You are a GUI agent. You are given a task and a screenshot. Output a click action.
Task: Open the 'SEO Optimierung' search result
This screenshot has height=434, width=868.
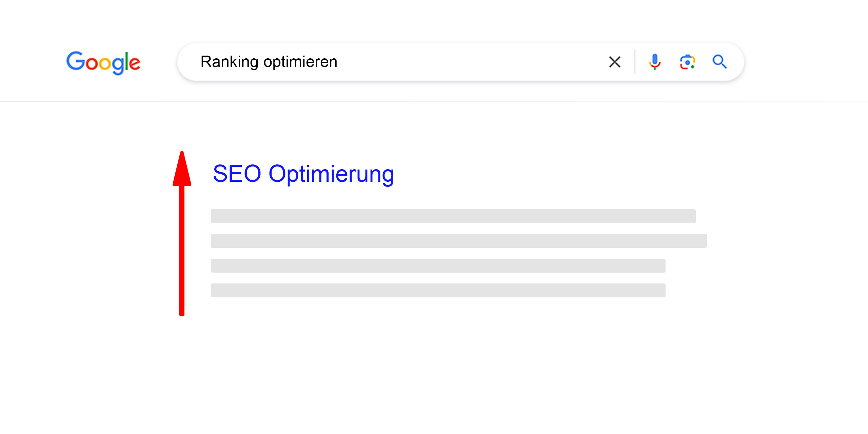[x=303, y=174]
